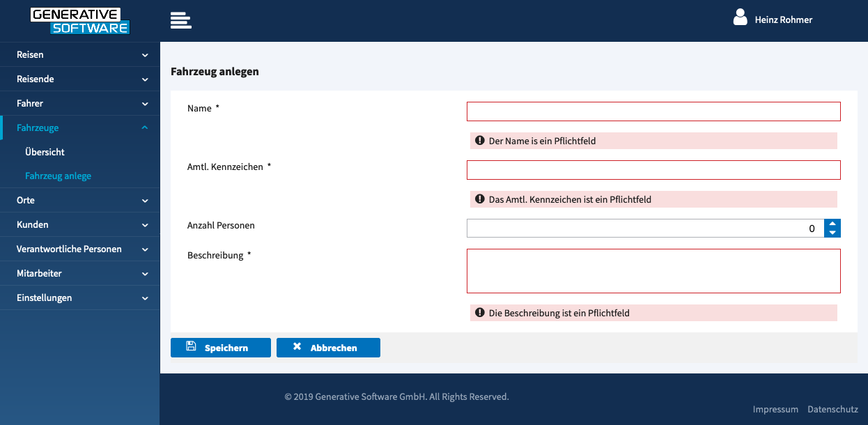Increase Anzahl Personen with up arrow

tap(832, 224)
